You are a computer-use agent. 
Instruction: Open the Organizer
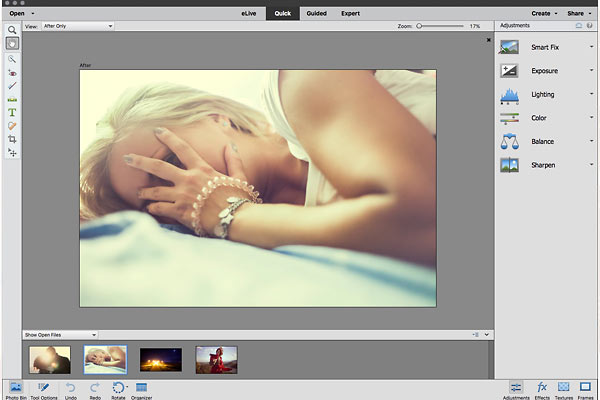[142, 390]
